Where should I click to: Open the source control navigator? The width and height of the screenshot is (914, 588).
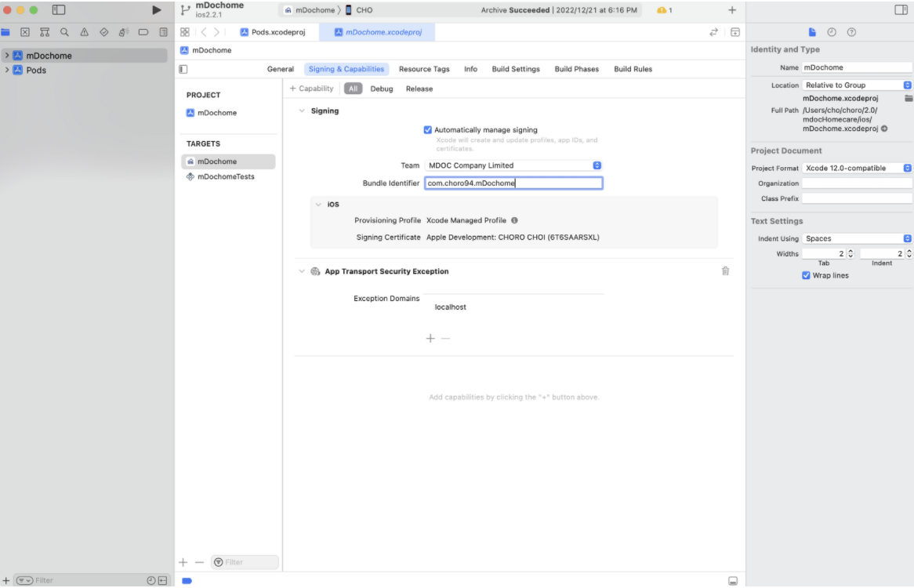click(x=25, y=32)
